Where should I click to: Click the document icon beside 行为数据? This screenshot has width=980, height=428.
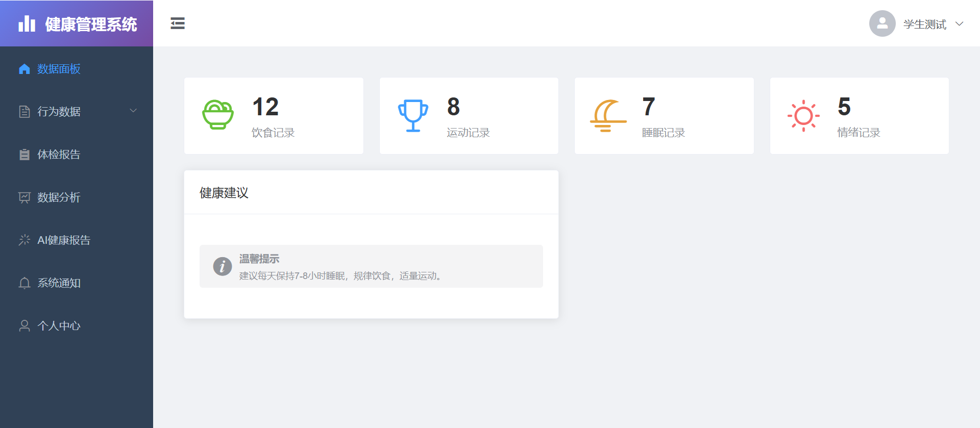[x=24, y=112]
